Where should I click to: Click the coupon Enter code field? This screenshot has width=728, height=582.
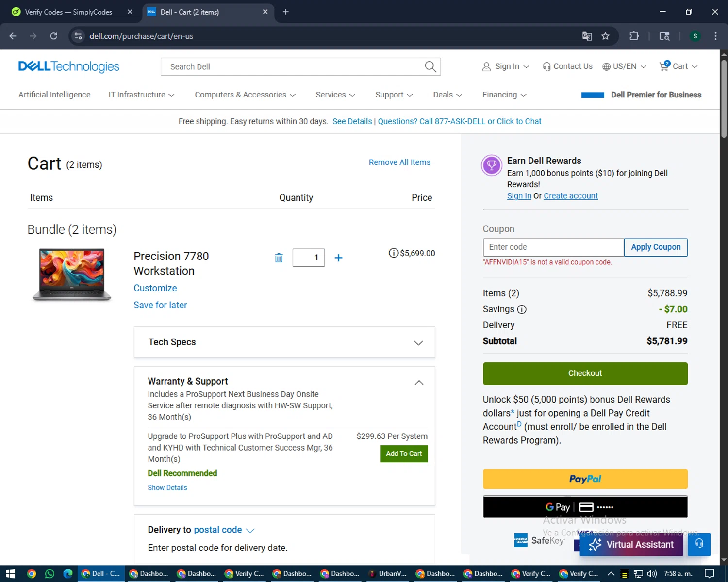(x=553, y=247)
